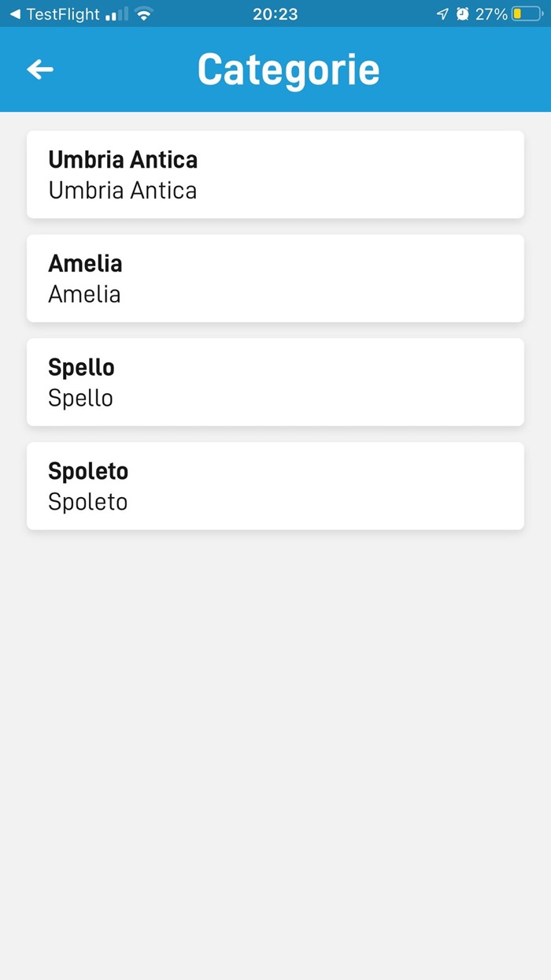Open the Spoleto category card

click(x=275, y=486)
